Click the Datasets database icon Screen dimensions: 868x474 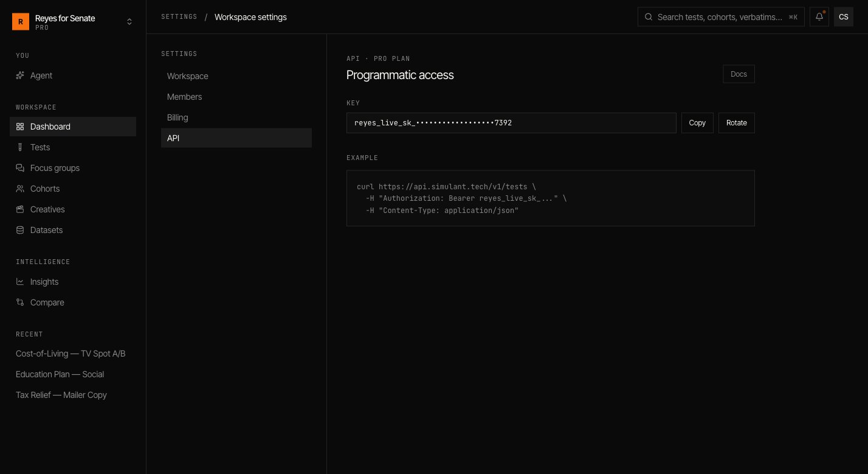(20, 230)
